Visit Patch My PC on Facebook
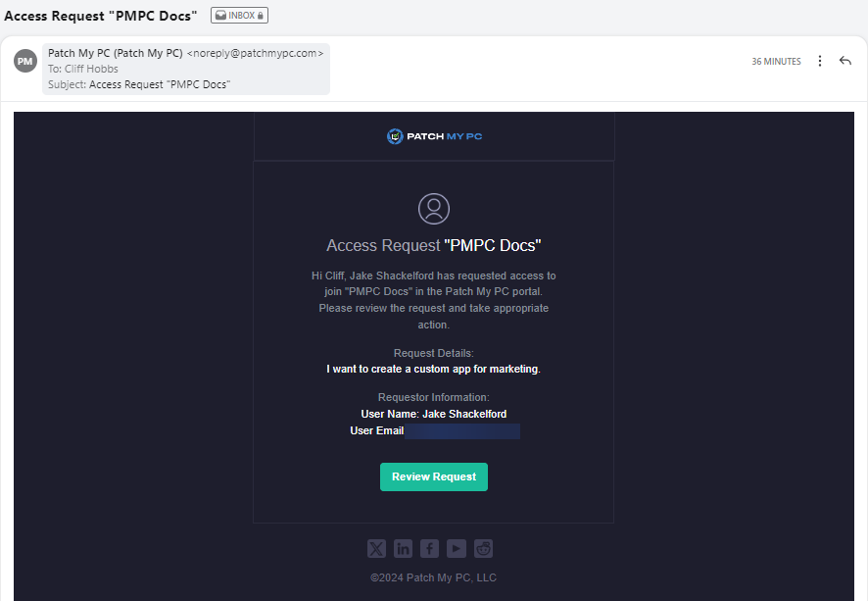 point(429,548)
